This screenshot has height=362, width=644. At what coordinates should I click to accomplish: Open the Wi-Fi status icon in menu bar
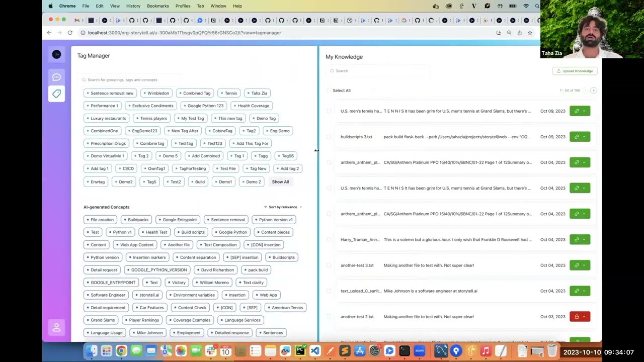point(526,6)
